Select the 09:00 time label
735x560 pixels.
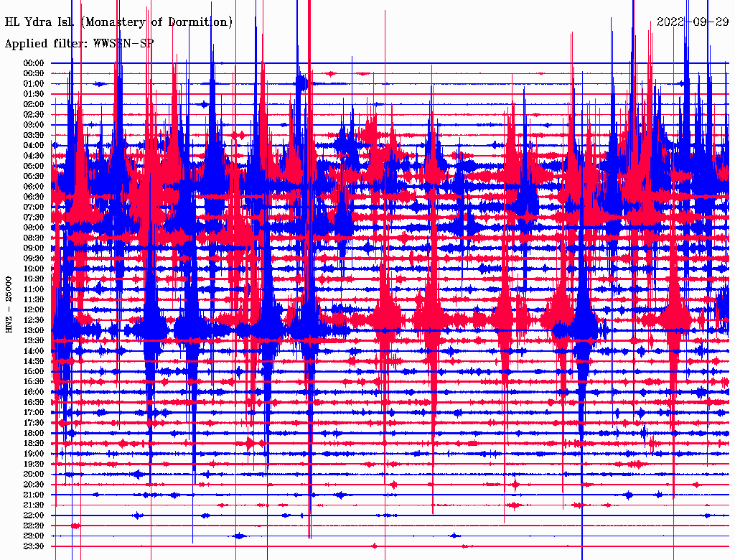34,248
